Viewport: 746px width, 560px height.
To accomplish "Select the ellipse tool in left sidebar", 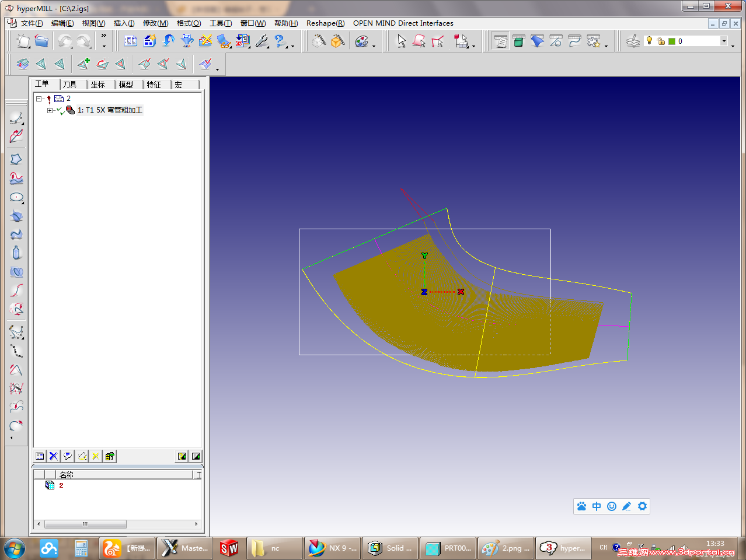I will click(16, 197).
